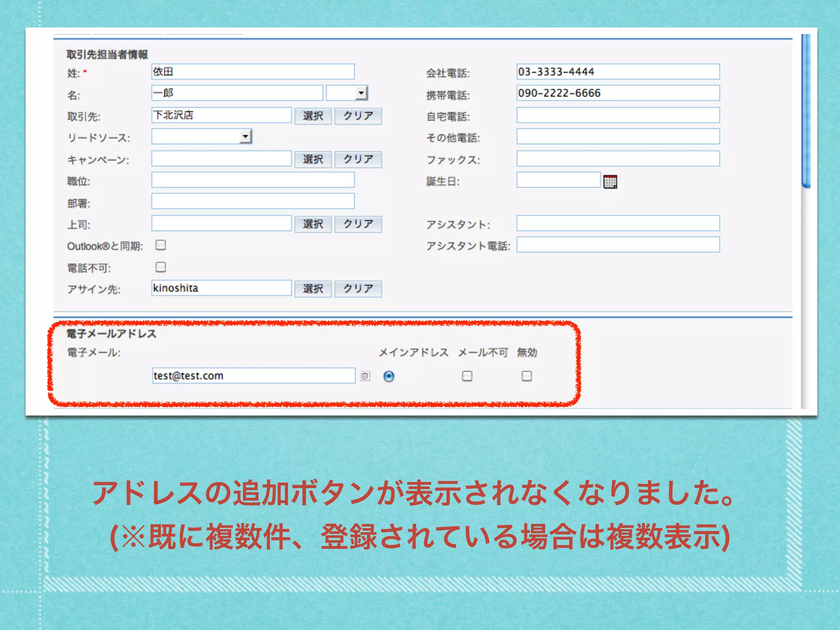The image size is (840, 630).
Task: Click the ファックス input field
Action: click(x=618, y=158)
